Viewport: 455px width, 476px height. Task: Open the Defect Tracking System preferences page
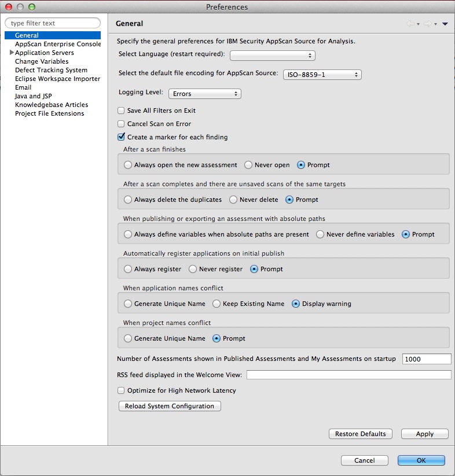[x=51, y=70]
